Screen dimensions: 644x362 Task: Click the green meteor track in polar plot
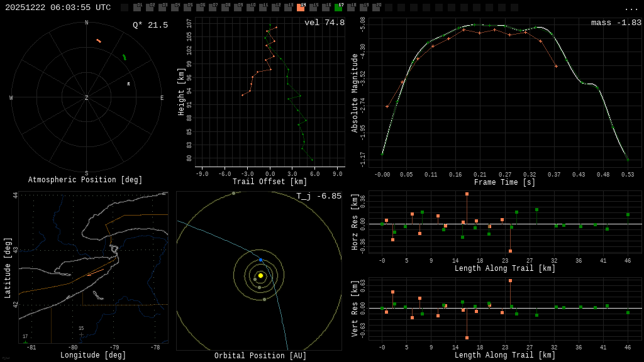pyautogui.click(x=125, y=57)
